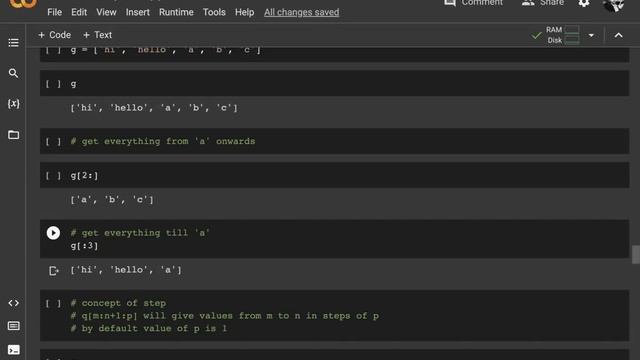Click the Colab logo
This screenshot has height=360, width=640.
[23, 4]
